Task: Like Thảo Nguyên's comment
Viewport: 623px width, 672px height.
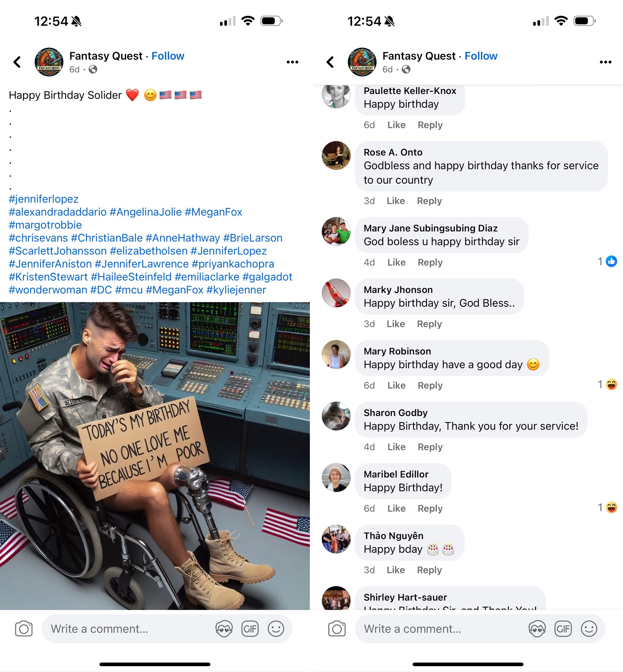Action: (396, 570)
